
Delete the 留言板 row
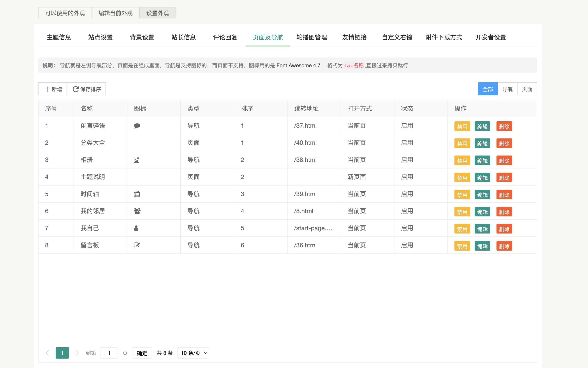coord(504,246)
